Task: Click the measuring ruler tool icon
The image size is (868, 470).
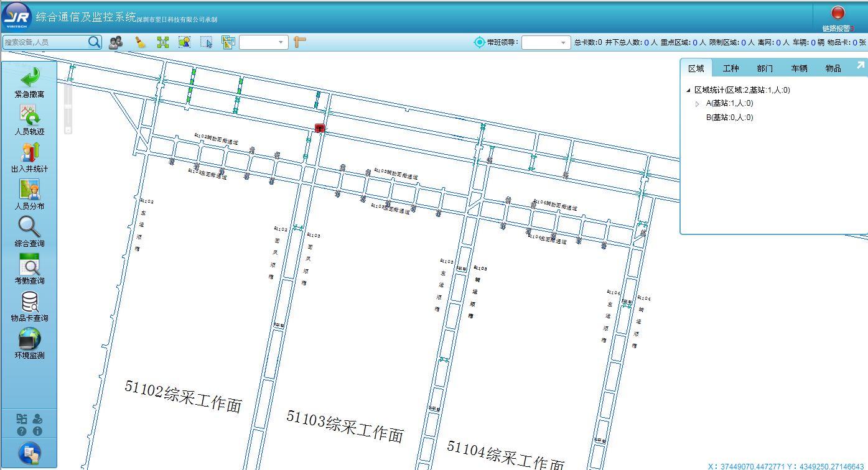Action: tap(300, 42)
